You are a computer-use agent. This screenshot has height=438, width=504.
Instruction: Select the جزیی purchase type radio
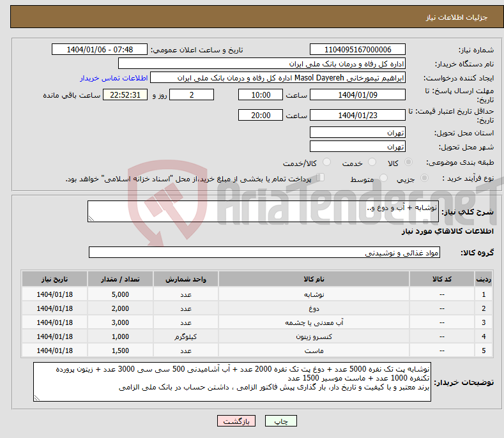click(x=424, y=177)
